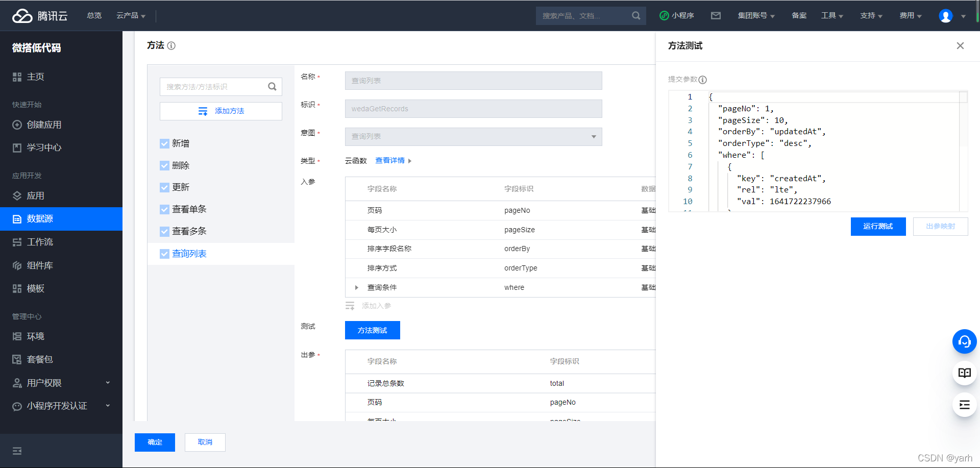Open 工作流 in sidebar

[x=61, y=242]
